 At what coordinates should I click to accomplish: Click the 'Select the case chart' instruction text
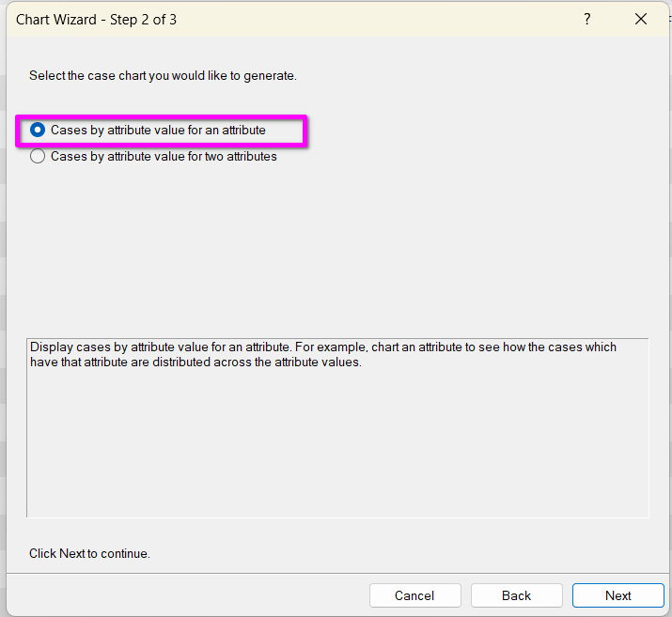click(x=163, y=75)
